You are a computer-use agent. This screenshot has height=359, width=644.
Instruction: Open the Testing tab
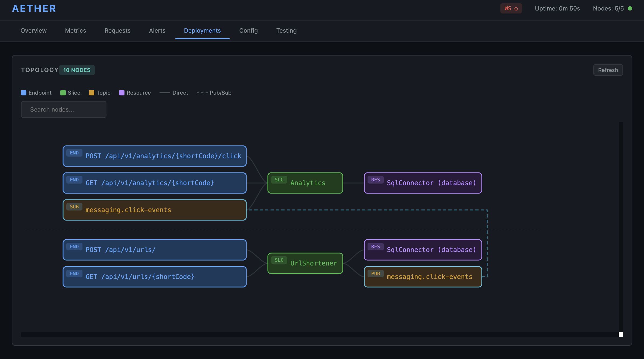point(286,30)
